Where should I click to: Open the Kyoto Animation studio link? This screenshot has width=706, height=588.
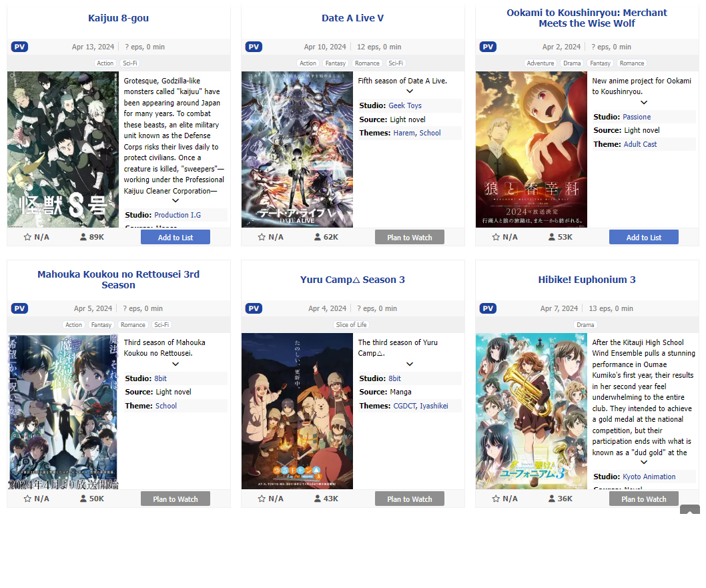649,477
